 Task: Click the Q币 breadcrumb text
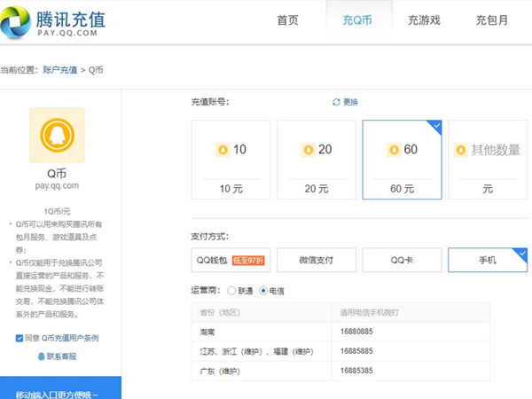click(96, 70)
